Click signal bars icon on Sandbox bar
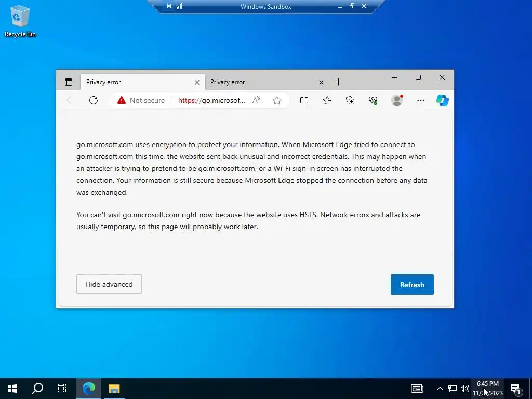This screenshot has width=532, height=399. tap(179, 6)
